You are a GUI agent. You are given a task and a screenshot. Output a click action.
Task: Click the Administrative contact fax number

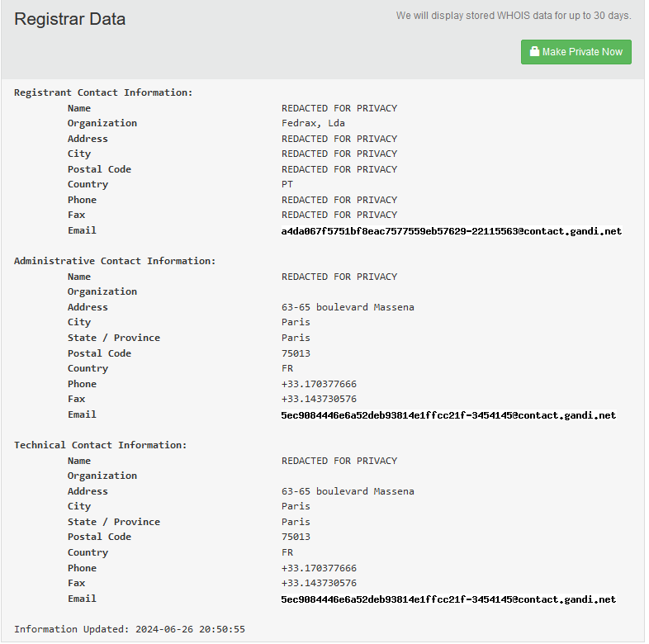[319, 399]
